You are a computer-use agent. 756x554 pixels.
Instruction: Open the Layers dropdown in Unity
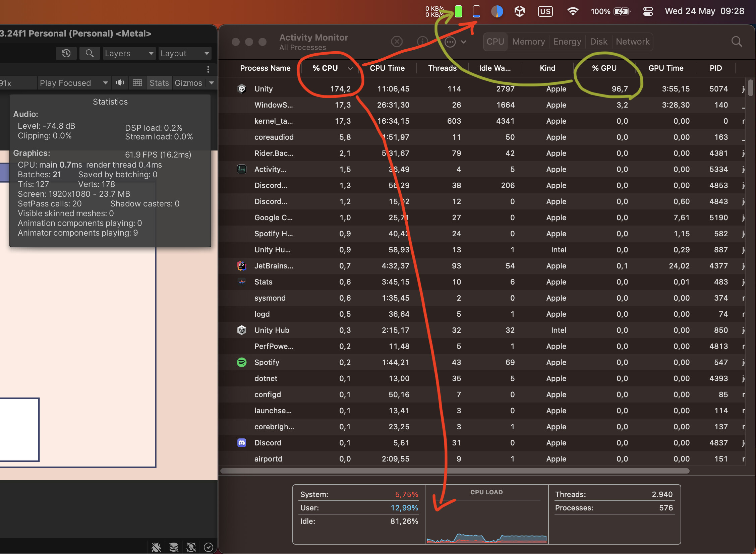[x=129, y=53]
